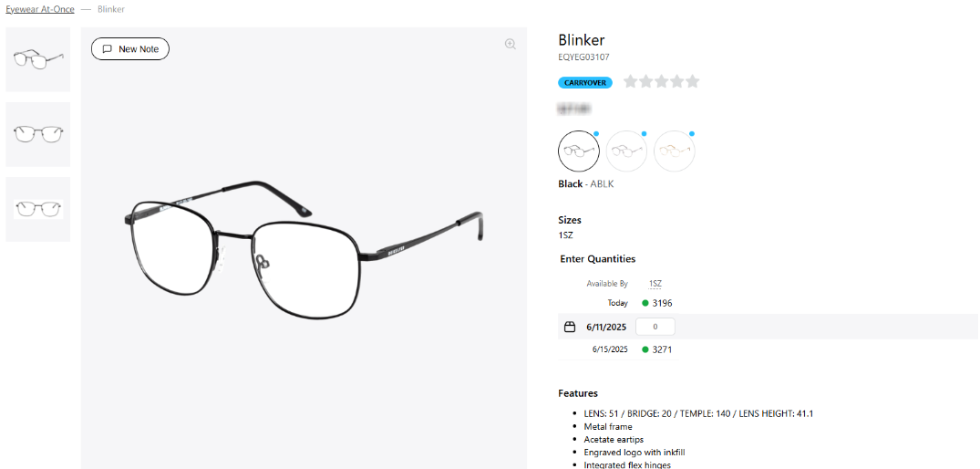
Task: Select the angled-view glasses thumbnail
Action: [x=38, y=59]
